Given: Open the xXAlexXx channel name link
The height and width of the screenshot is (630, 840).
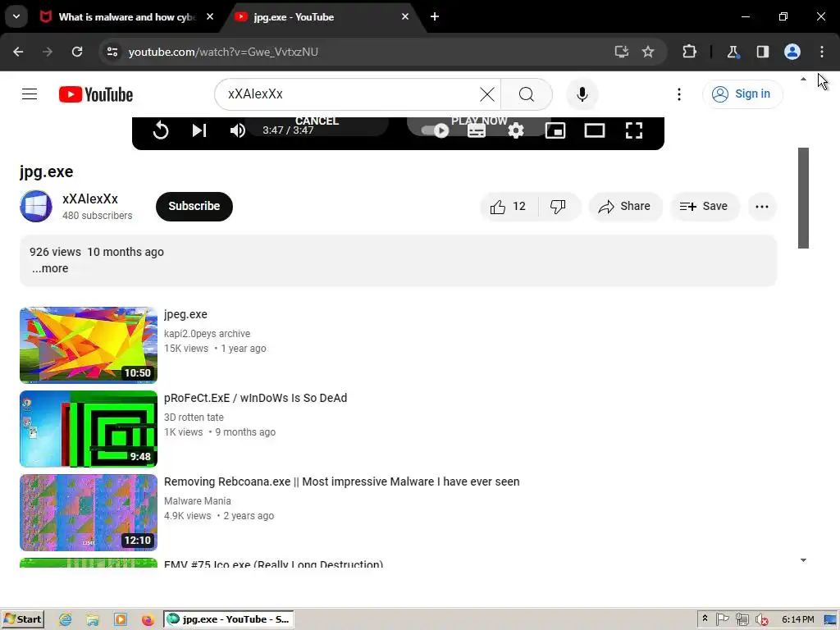Looking at the screenshot, I should (x=90, y=199).
